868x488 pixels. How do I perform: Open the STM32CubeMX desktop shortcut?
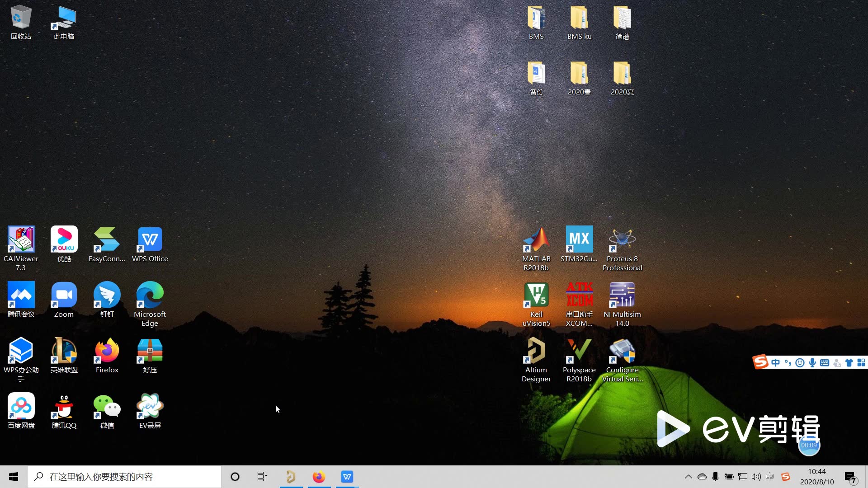579,240
